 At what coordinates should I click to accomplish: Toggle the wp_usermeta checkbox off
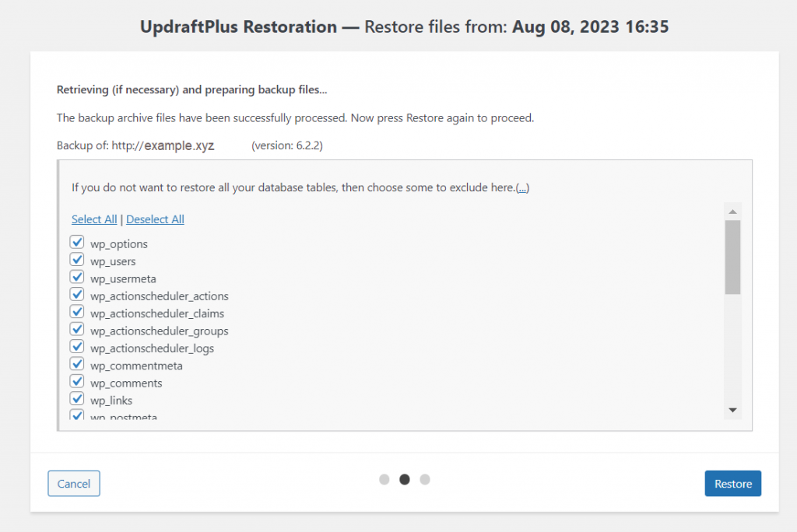76,277
